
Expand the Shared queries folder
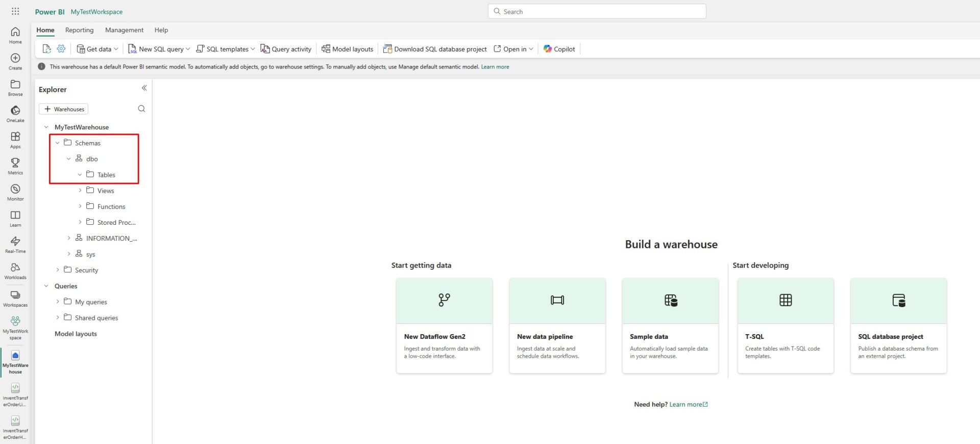tap(58, 317)
